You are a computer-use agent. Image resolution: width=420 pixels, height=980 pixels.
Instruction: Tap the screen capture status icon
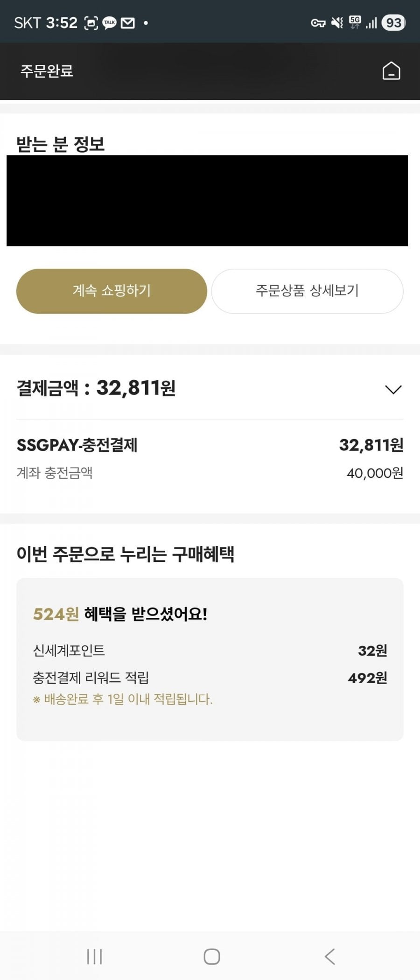pyautogui.click(x=91, y=23)
